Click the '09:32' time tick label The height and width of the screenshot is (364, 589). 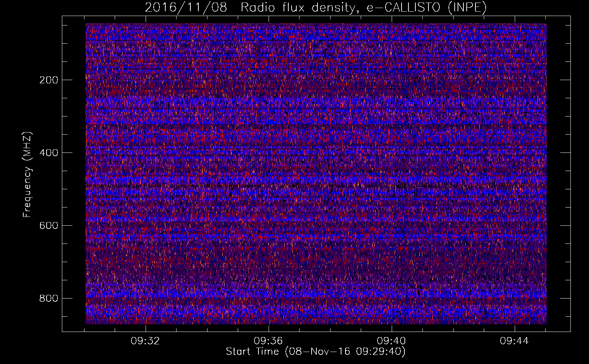click(146, 341)
